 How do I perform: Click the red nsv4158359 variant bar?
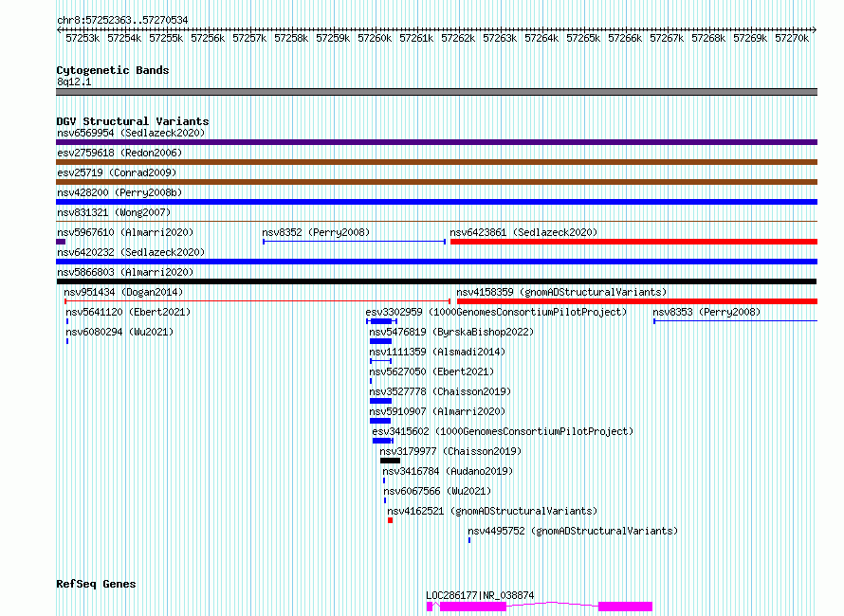[x=636, y=301]
